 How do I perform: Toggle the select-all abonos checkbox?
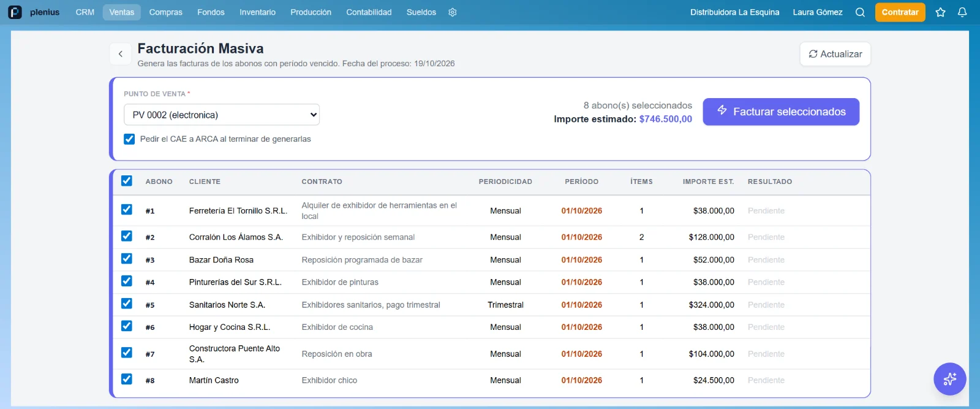[x=127, y=181]
